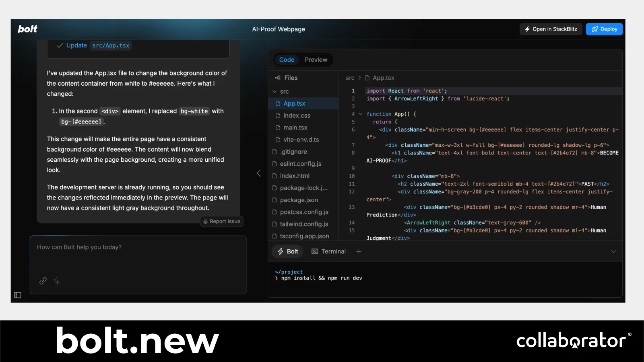
Task: Click the npm install terminal command
Action: coord(322,278)
